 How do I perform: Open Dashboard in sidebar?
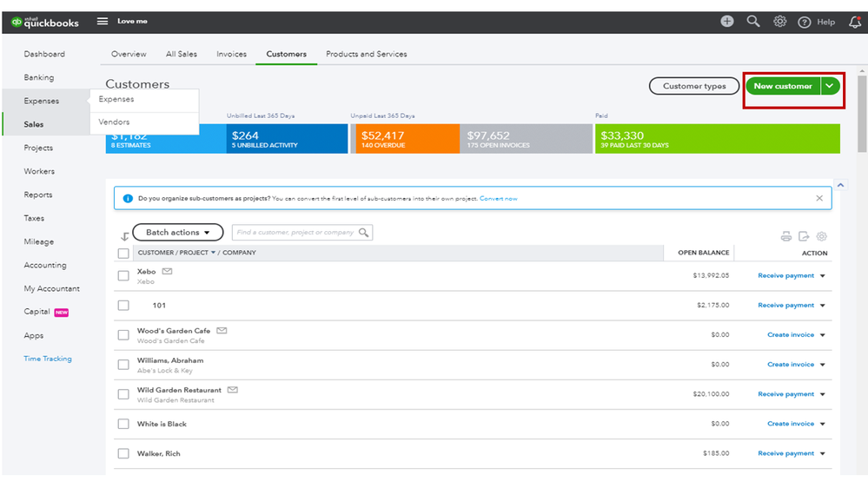tap(44, 54)
